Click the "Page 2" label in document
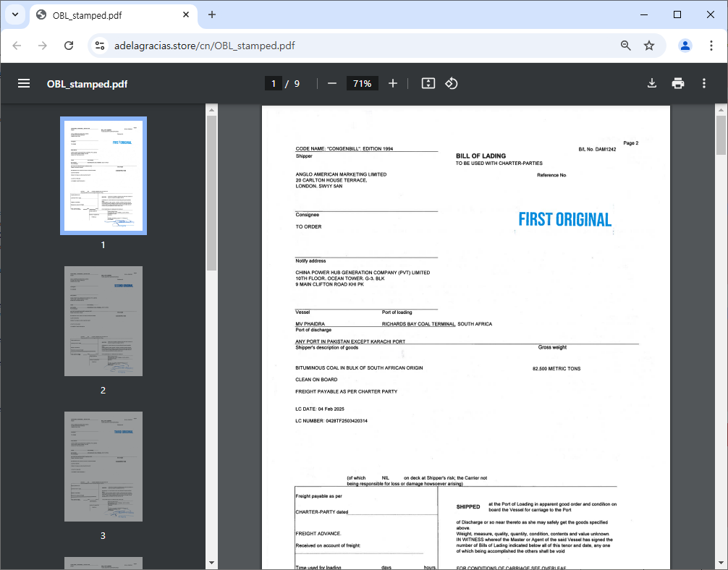Viewport: 728px width, 570px height. (x=630, y=143)
